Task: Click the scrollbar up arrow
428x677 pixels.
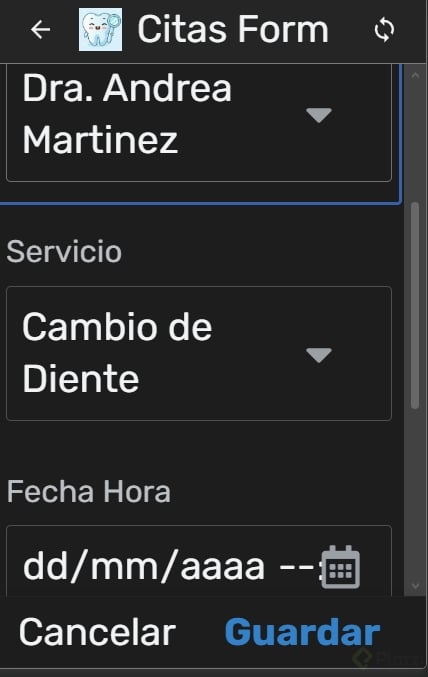Action: 415,76
